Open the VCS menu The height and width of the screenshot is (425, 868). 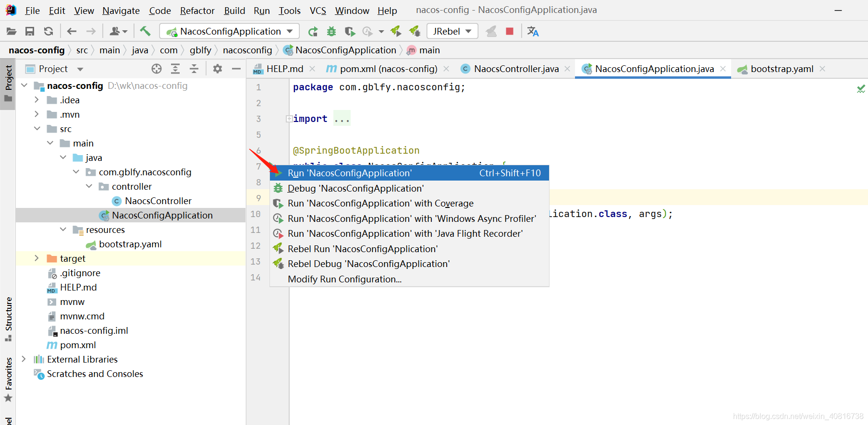pyautogui.click(x=318, y=11)
